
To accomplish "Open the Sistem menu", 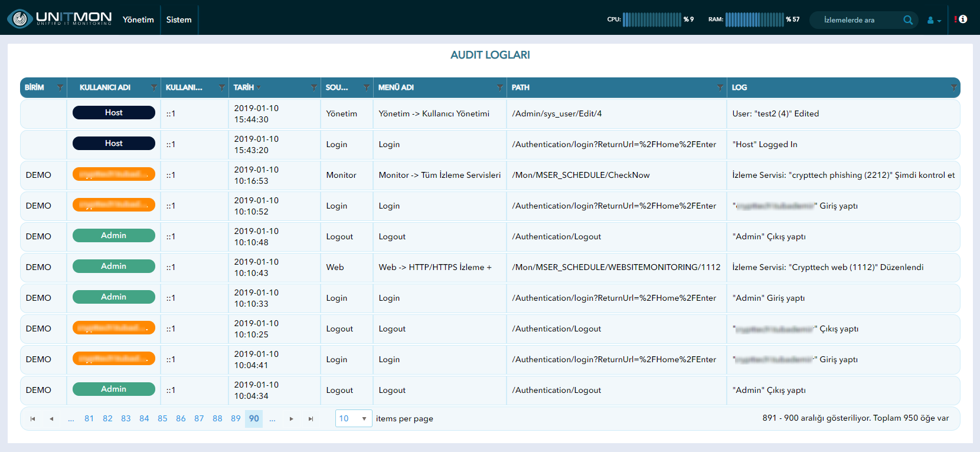I will [x=179, y=19].
